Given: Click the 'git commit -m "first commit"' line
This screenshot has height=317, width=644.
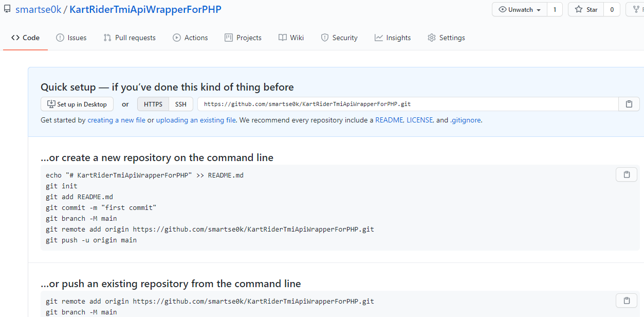Looking at the screenshot, I should [x=101, y=207].
